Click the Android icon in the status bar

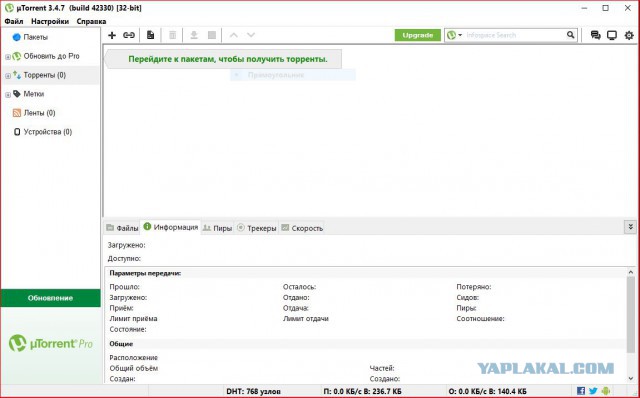pos(606,391)
